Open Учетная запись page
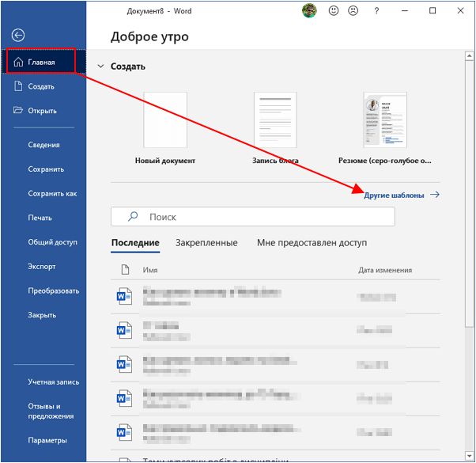 coord(54,382)
